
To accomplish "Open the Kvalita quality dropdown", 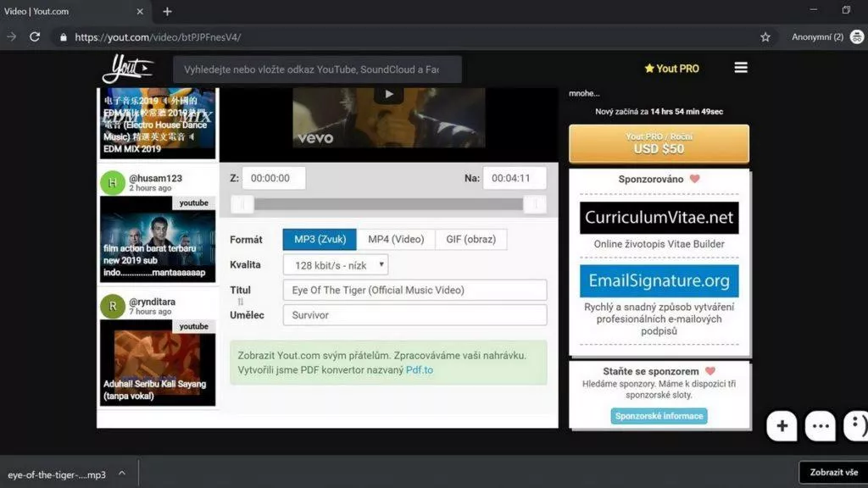I will pos(336,265).
